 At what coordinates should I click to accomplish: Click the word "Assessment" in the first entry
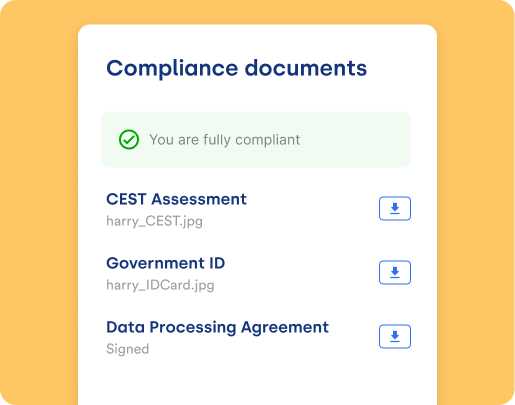(199, 199)
